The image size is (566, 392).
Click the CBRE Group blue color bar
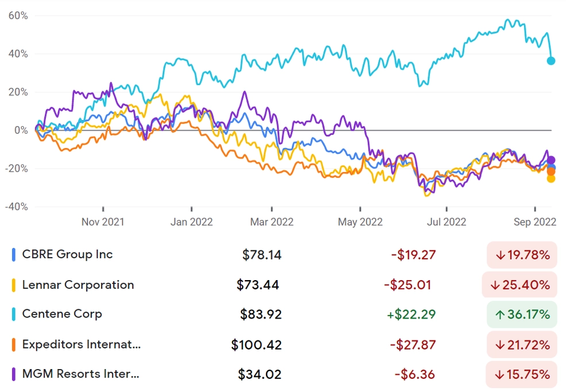click(x=14, y=255)
